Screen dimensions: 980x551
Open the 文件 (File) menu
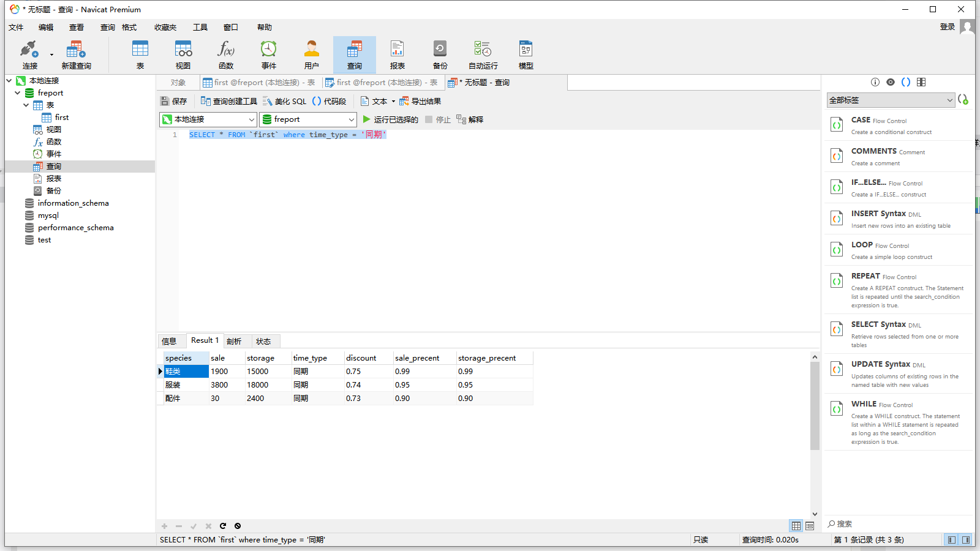pyautogui.click(x=16, y=28)
